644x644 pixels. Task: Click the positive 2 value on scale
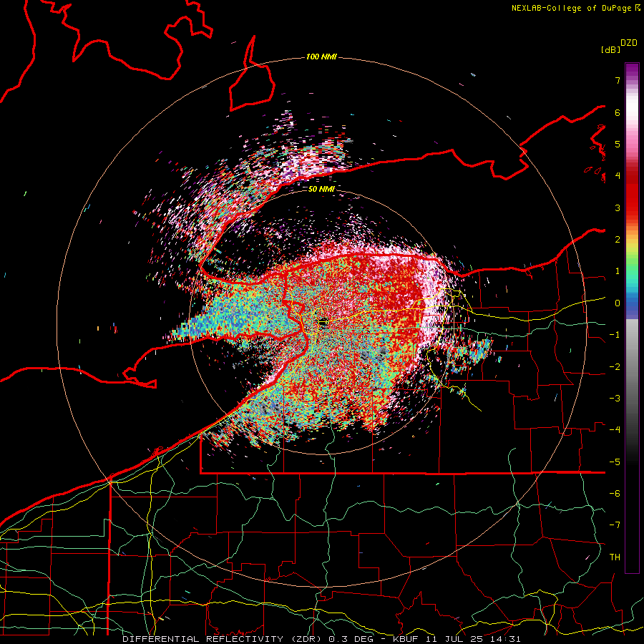[618, 240]
